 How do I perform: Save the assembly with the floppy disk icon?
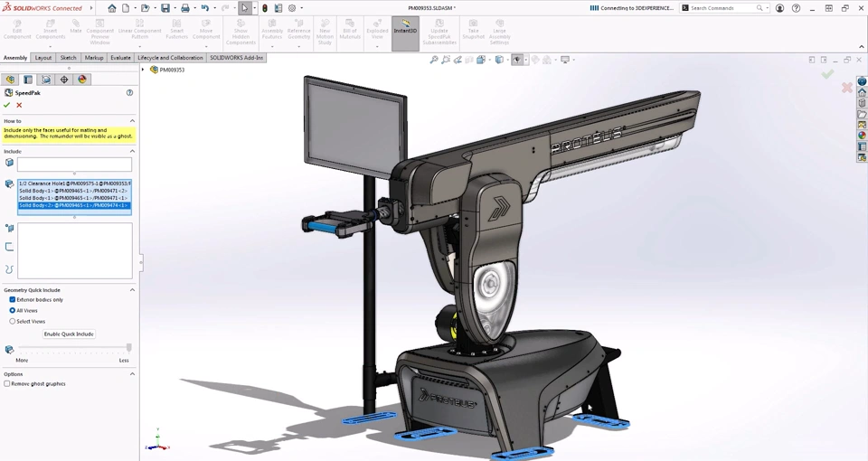[x=165, y=8]
